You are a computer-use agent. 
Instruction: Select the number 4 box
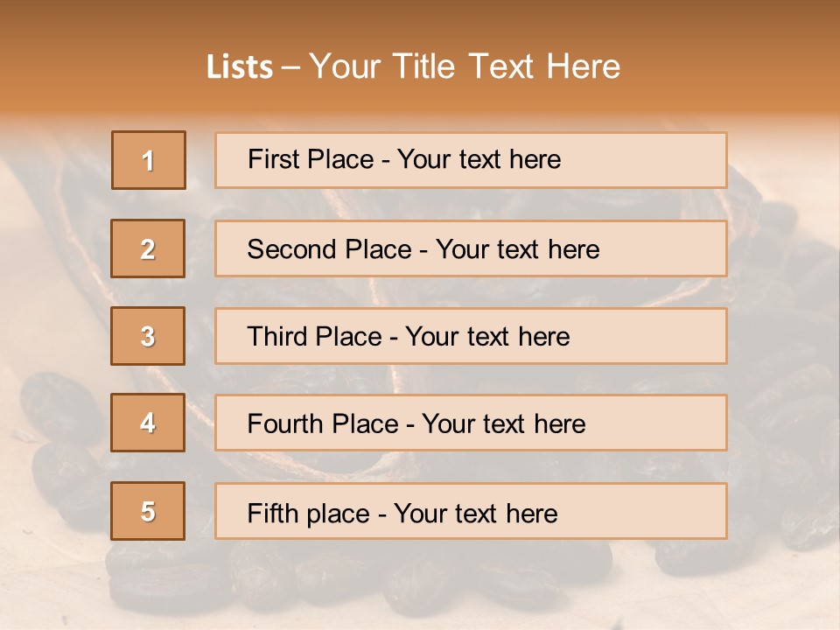[x=148, y=423]
